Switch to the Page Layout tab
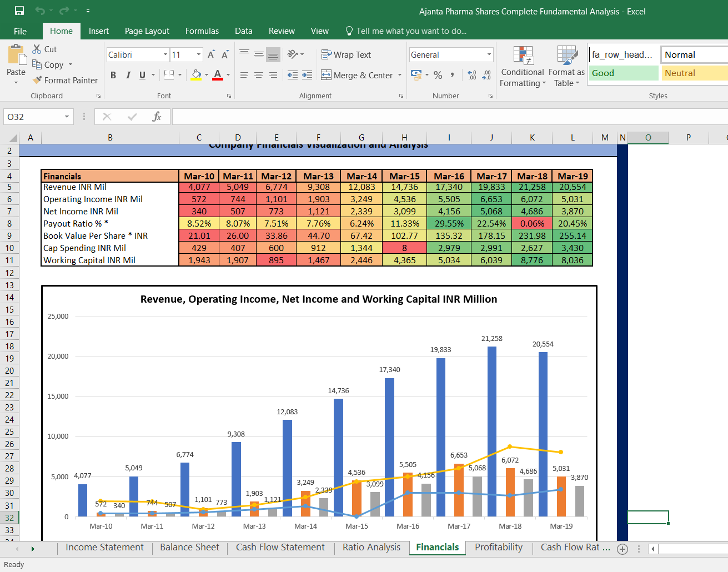The width and height of the screenshot is (728, 572). 147,31
